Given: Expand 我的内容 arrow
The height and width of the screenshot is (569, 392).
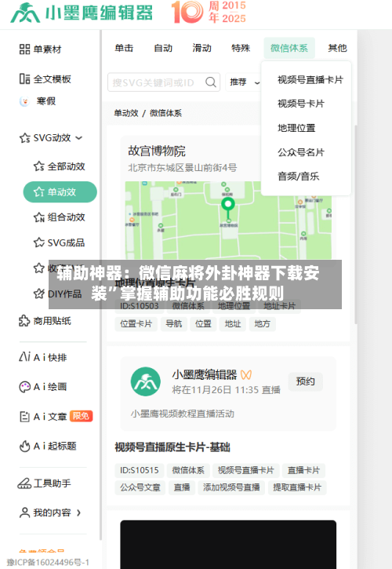Looking at the screenshot, I should pyautogui.click(x=78, y=512).
